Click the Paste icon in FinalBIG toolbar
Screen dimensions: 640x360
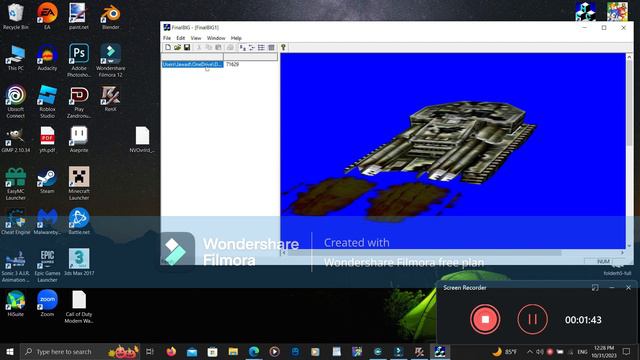click(x=218, y=47)
